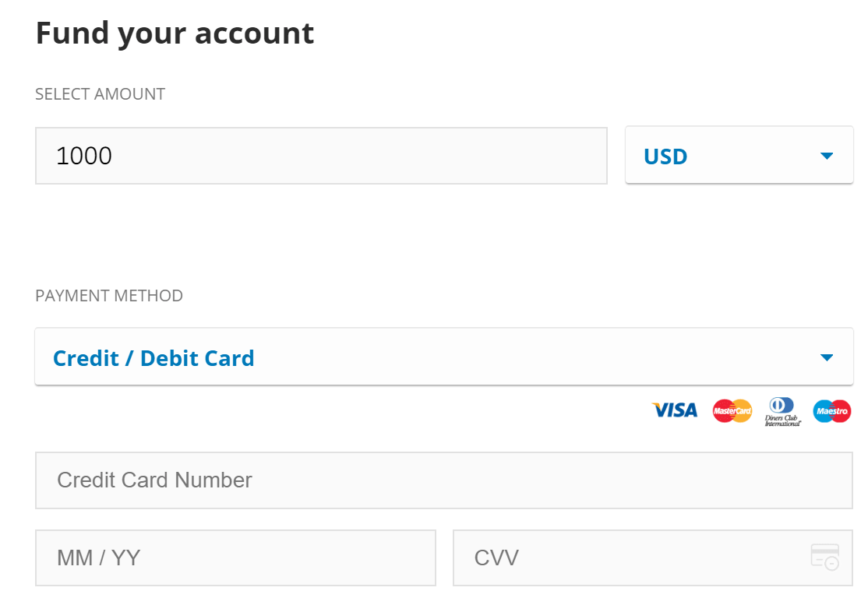Click the Maestro card logo
Viewport: 868px width, 605px height.
coord(831,411)
